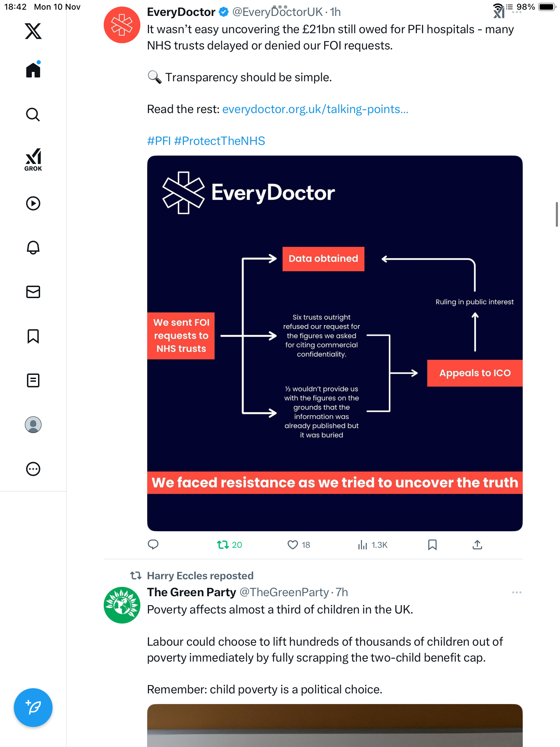Open saved Bookmarks in sidebar
The image size is (560, 747).
(x=33, y=336)
